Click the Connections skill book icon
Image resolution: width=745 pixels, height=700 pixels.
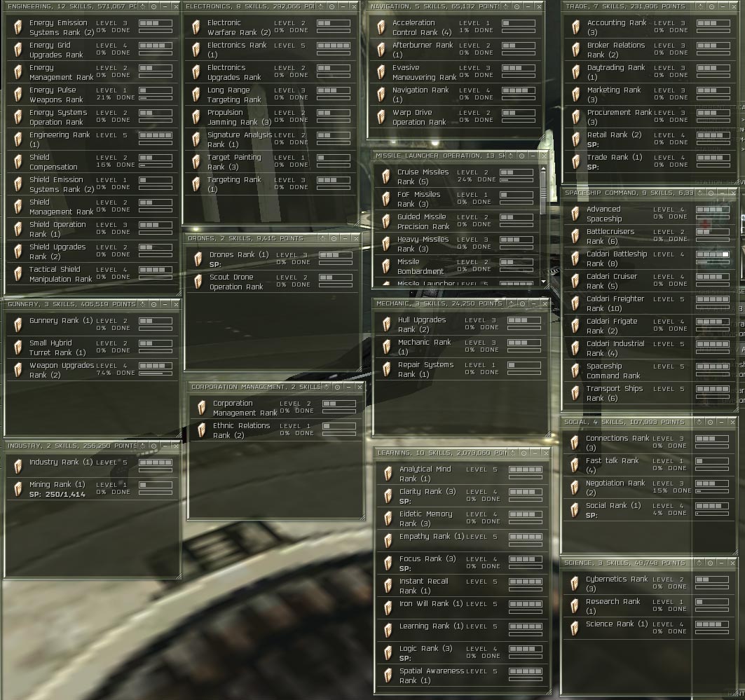coord(575,443)
